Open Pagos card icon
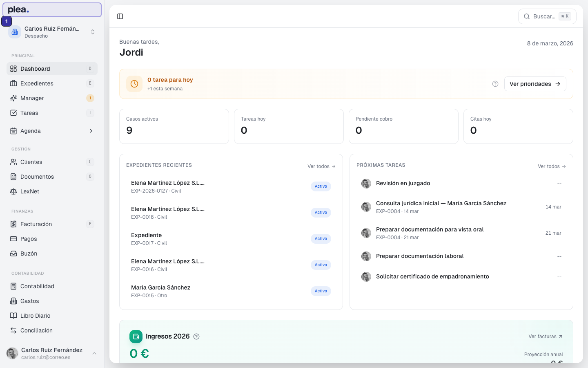 (13, 239)
